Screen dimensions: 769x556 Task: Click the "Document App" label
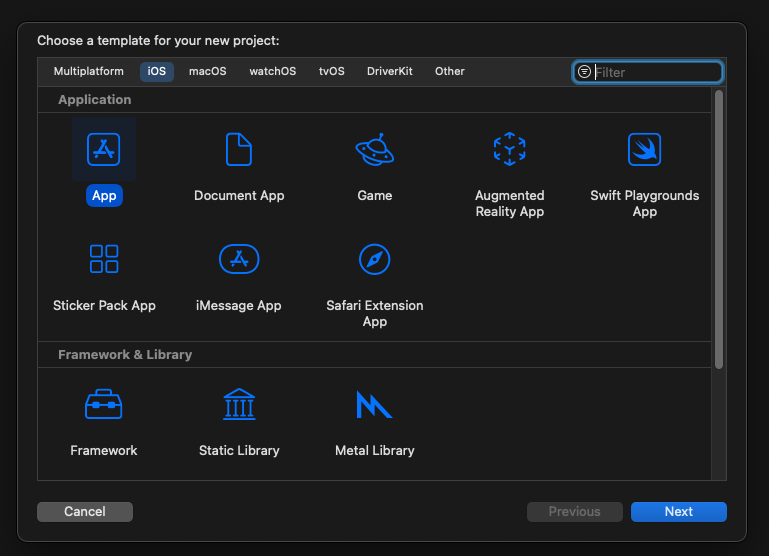coord(239,196)
